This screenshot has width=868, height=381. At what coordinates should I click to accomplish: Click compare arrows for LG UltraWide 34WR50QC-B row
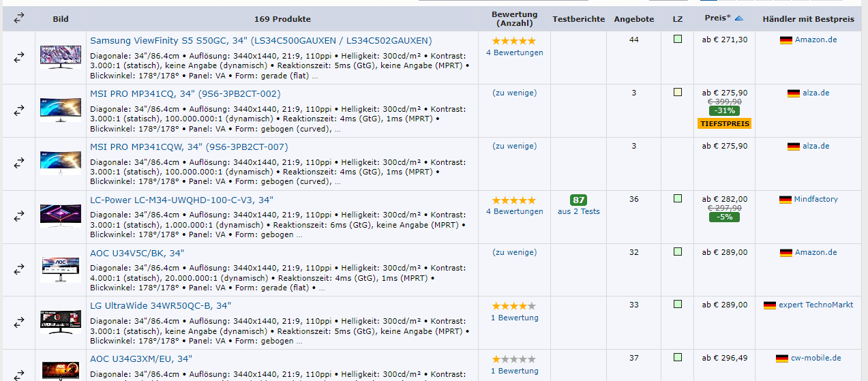point(19,323)
